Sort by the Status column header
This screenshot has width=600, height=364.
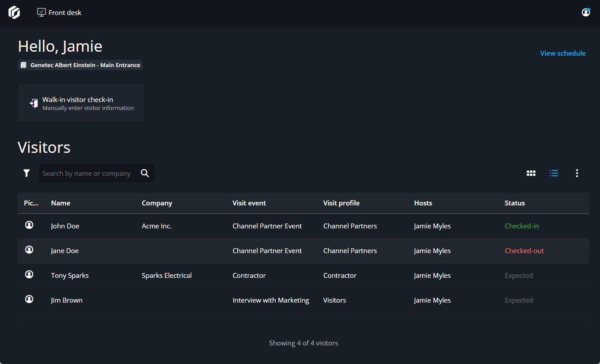(515, 203)
